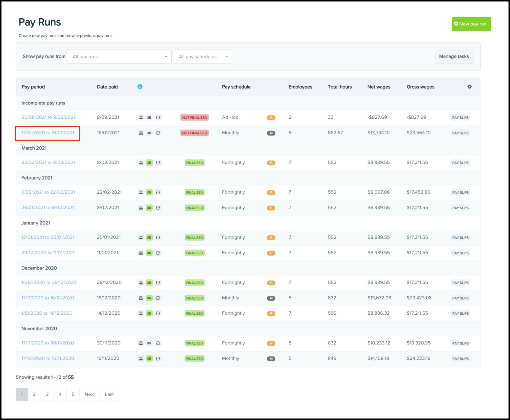Click archive tray icon for 8/09/2021 pay run
Viewport: 510px width, 420px height.
pos(141,117)
